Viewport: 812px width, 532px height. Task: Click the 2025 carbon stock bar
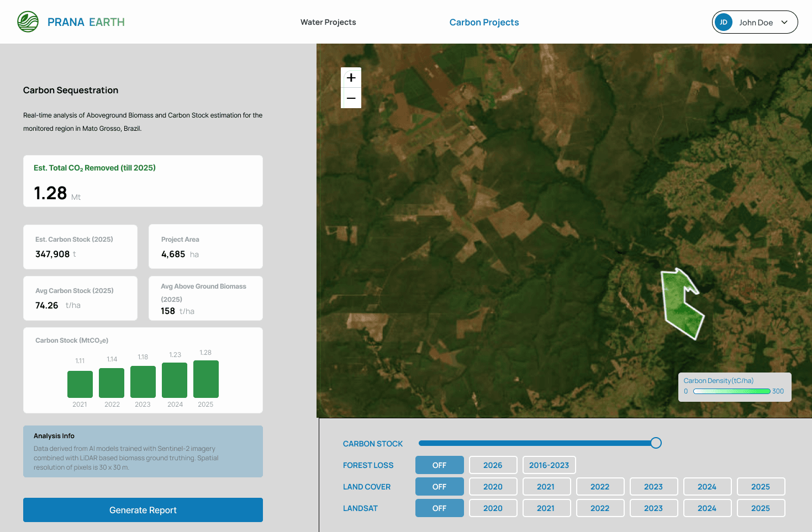[x=206, y=379]
